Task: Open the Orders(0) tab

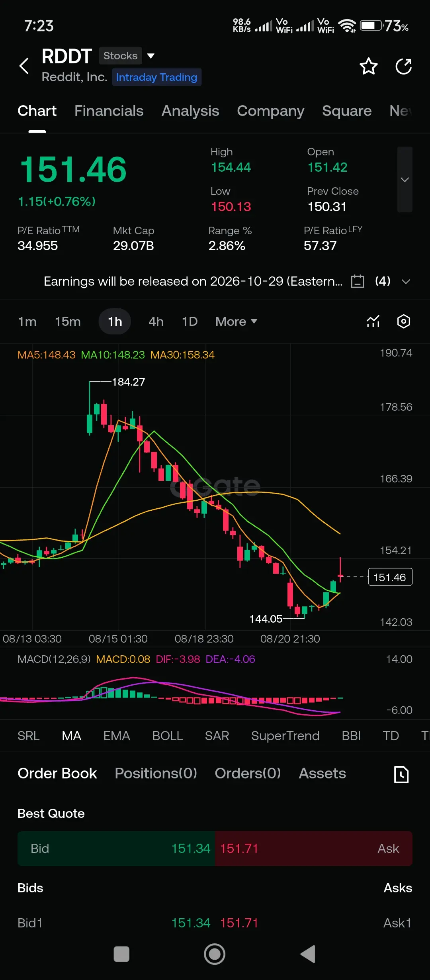Action: [x=248, y=773]
